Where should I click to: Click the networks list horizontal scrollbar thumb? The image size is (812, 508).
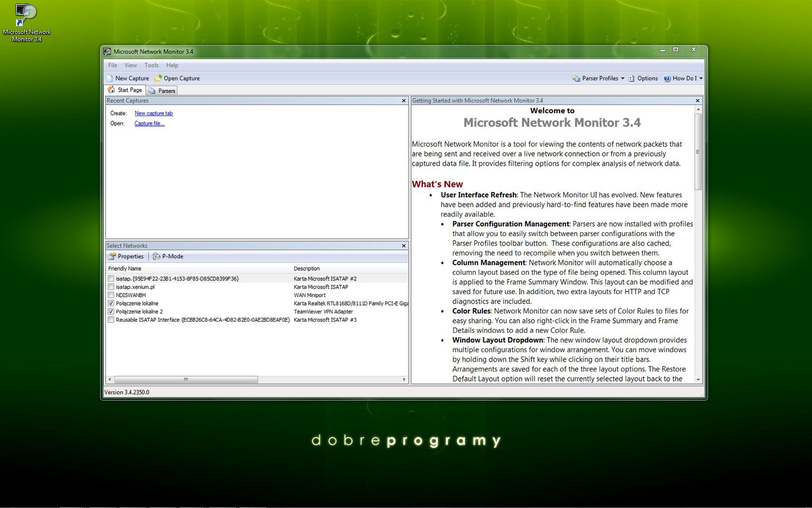[186, 379]
